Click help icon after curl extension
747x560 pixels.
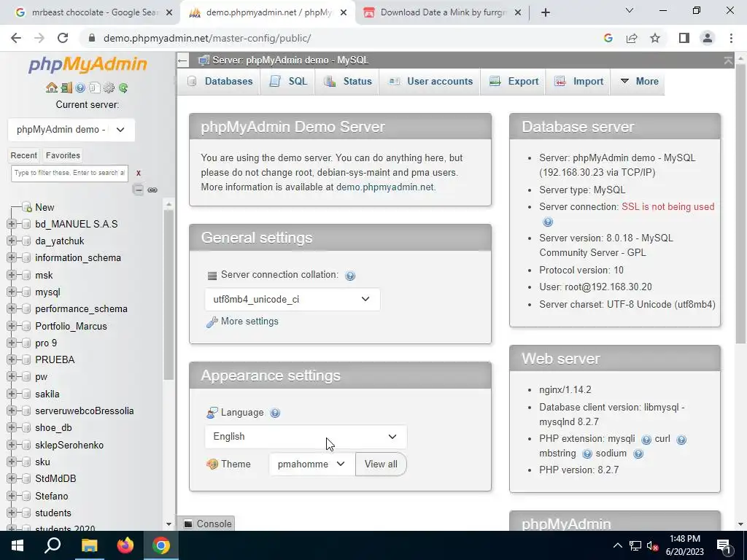(681, 440)
